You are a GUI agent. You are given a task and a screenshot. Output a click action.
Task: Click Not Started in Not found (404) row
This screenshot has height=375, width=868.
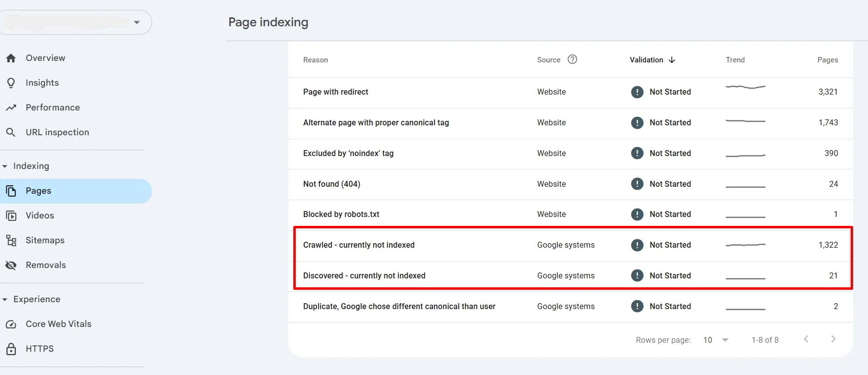point(670,184)
